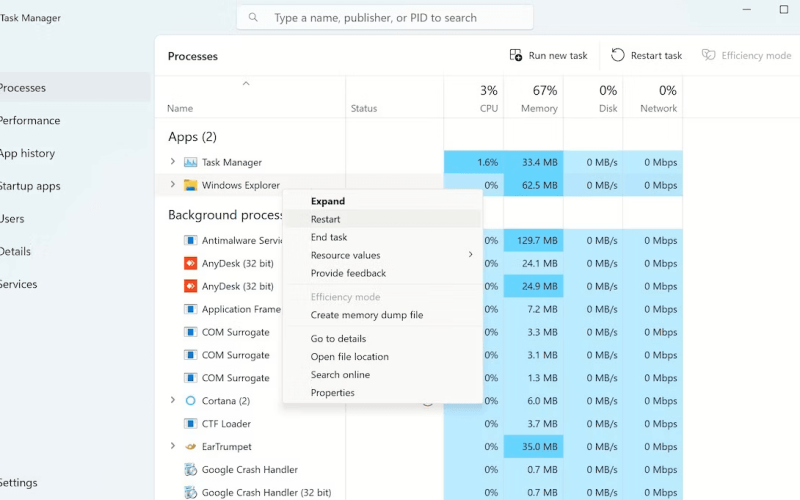
Task: Click the Run new task icon
Action: tap(516, 55)
